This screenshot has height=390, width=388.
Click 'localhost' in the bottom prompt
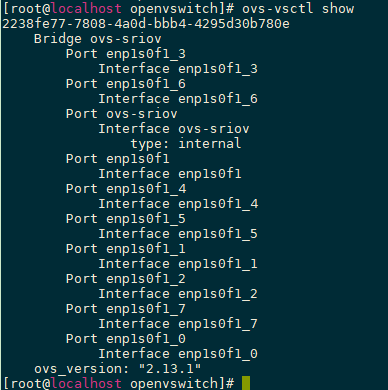86,383
